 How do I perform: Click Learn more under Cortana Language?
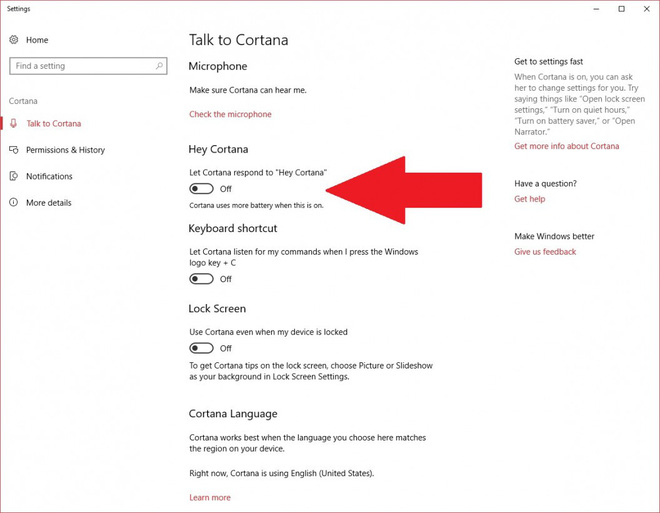pyautogui.click(x=209, y=497)
